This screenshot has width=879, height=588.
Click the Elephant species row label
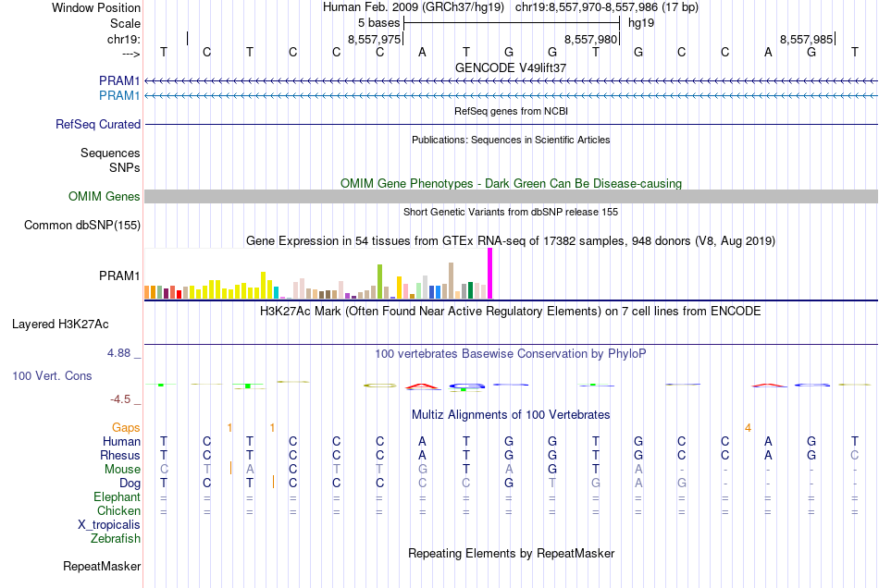[117, 497]
